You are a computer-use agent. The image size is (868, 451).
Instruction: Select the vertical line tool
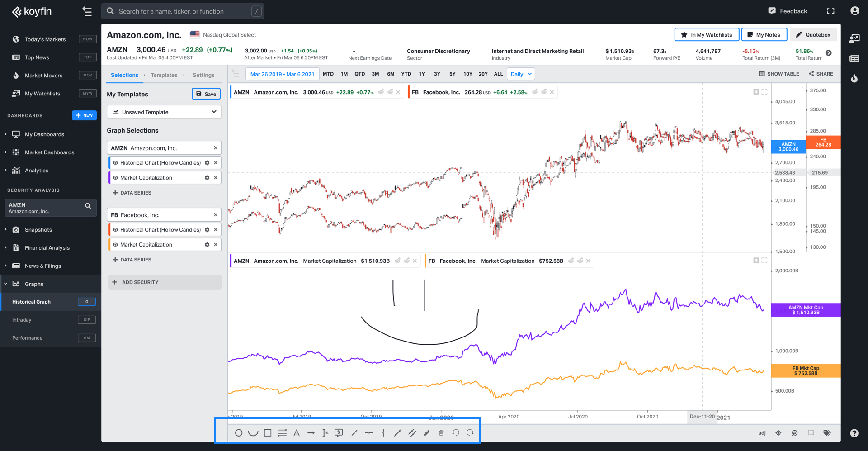click(383, 433)
